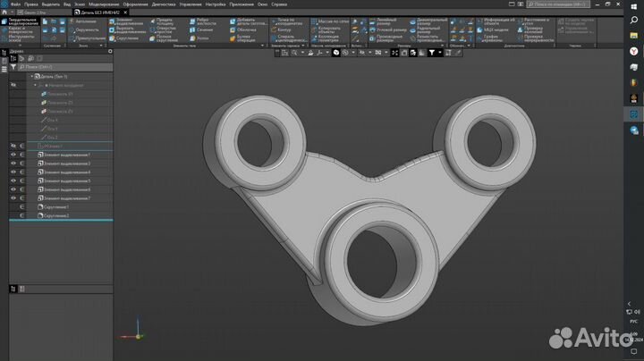Viewport: 644px width, 361px height.
Task: Activate the Ребро жесткости rib tool
Action: pos(202,21)
